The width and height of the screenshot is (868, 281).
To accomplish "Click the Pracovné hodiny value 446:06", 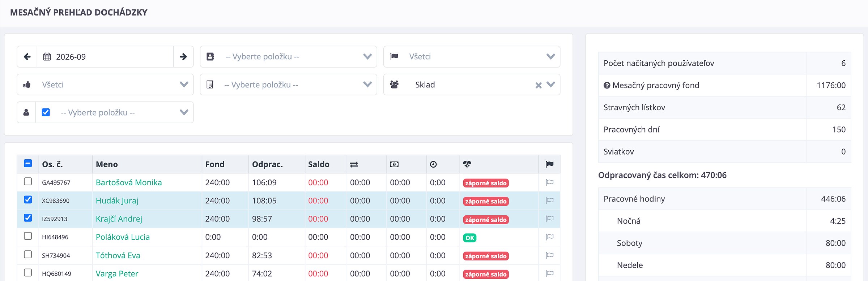I will point(833,199).
